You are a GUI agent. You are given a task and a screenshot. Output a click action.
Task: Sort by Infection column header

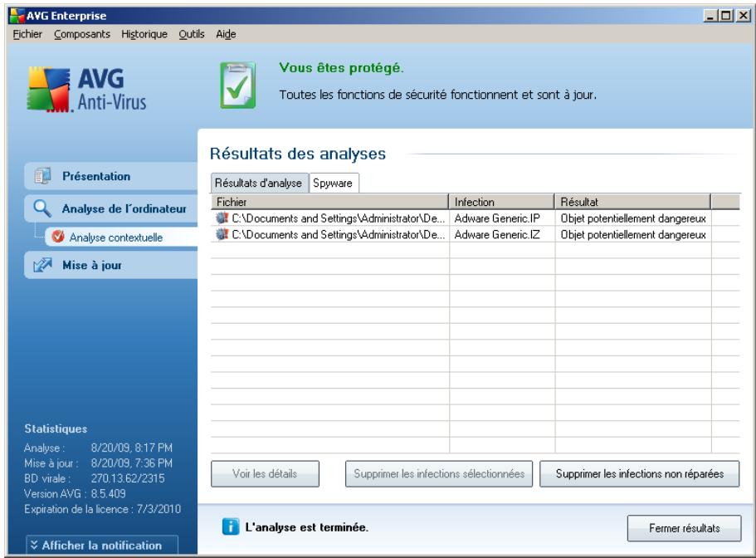pos(501,202)
